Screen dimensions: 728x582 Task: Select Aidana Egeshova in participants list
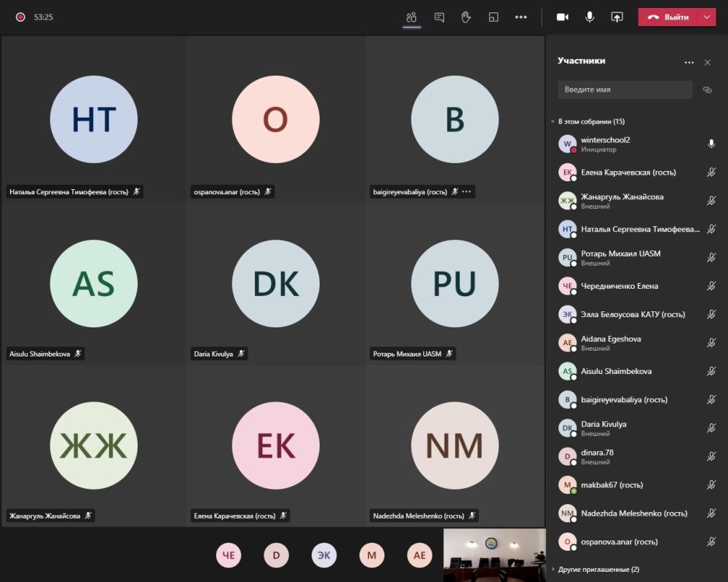click(x=636, y=343)
